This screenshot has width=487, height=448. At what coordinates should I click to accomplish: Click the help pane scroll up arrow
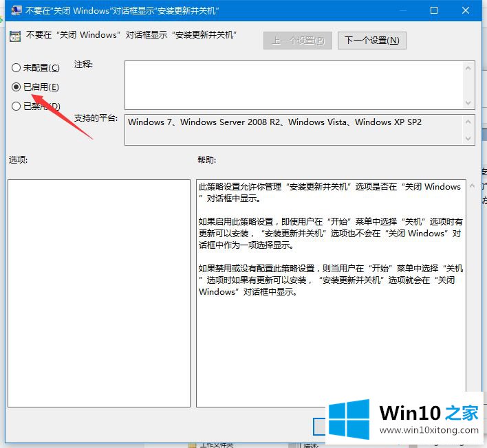tap(472, 186)
